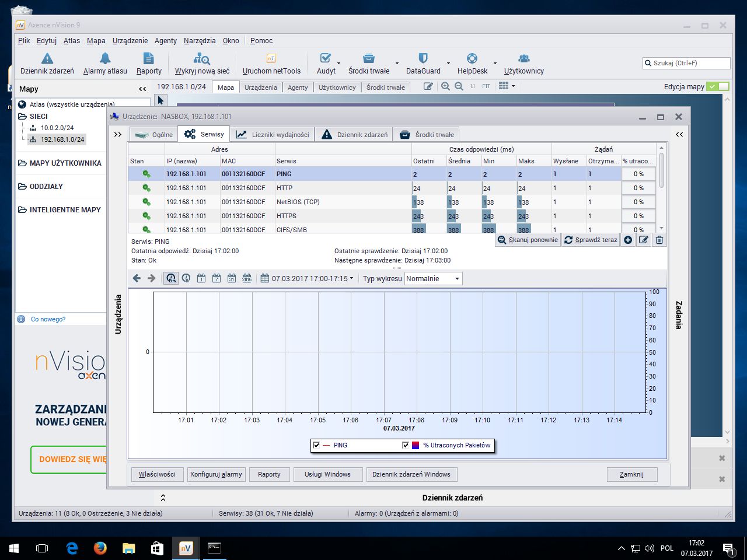This screenshot has width=747, height=560.
Task: Zoom in on the map
Action: pyautogui.click(x=445, y=86)
